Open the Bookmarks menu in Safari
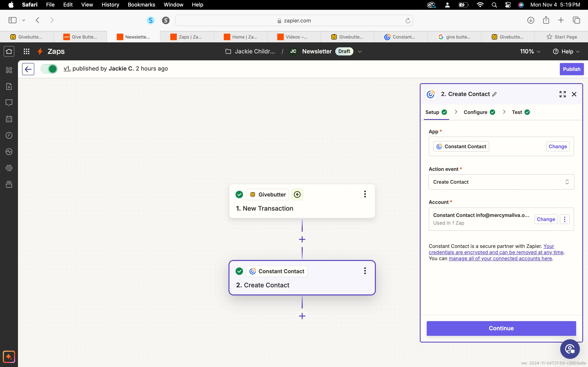This screenshot has height=367, width=588. click(141, 5)
